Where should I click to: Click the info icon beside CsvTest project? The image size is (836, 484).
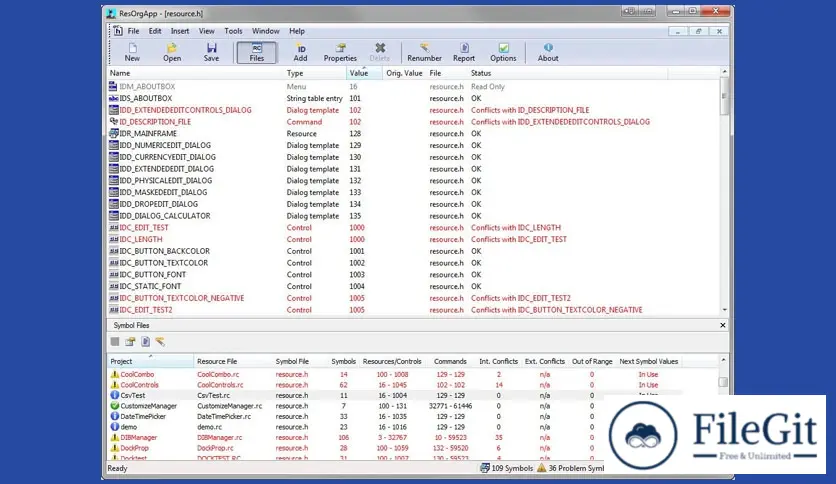click(x=115, y=395)
